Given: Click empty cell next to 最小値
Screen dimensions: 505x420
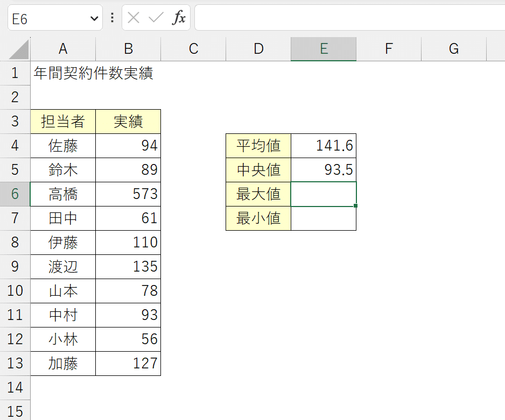Looking at the screenshot, I should 324,218.
